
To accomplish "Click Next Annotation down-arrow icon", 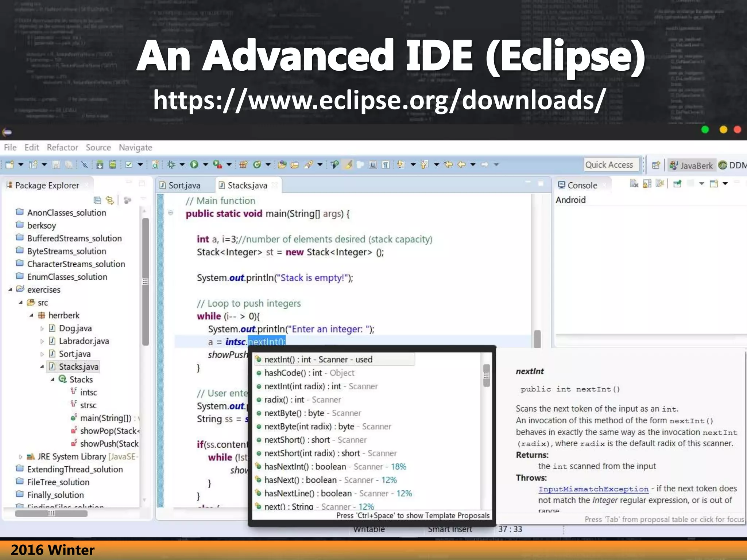I will (401, 165).
